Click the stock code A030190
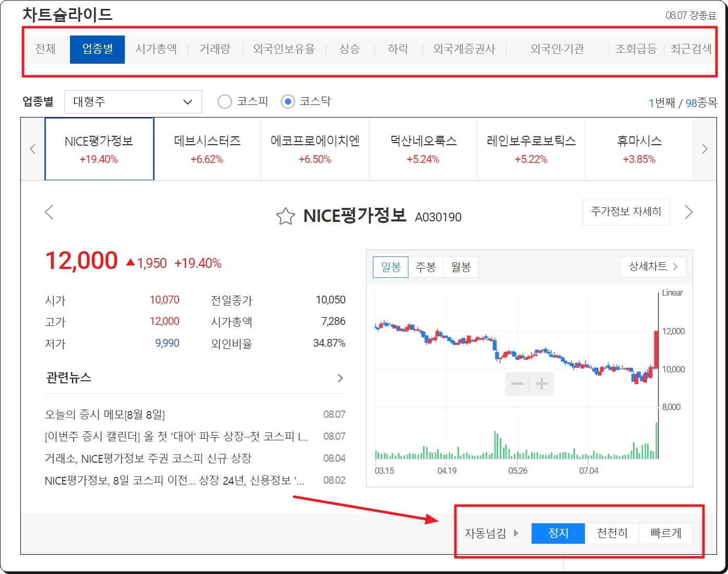This screenshot has width=728, height=574. (x=438, y=217)
